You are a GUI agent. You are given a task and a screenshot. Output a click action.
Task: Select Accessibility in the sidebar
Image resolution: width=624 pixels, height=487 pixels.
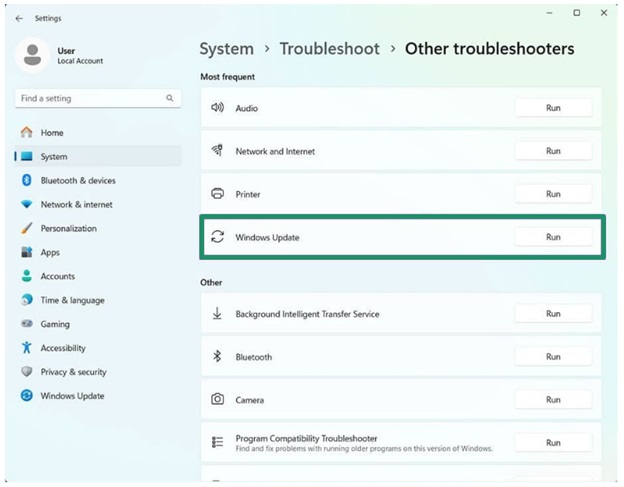tap(62, 349)
